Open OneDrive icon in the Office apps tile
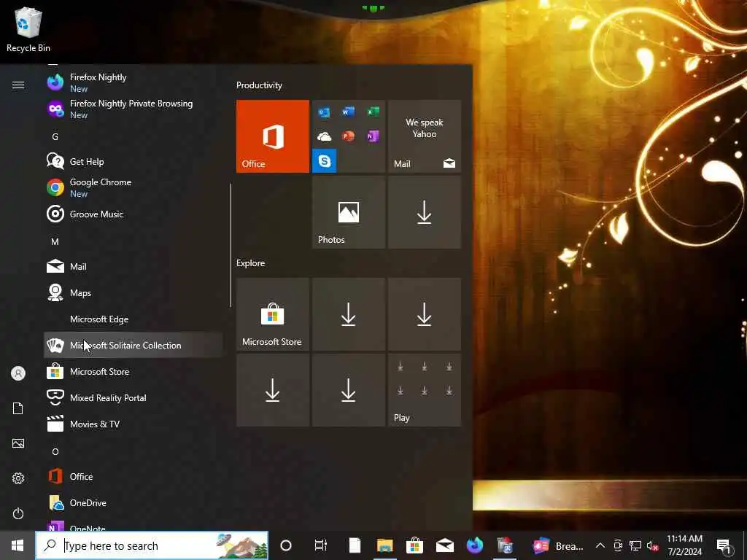Image resolution: width=747 pixels, height=560 pixels. point(324,136)
